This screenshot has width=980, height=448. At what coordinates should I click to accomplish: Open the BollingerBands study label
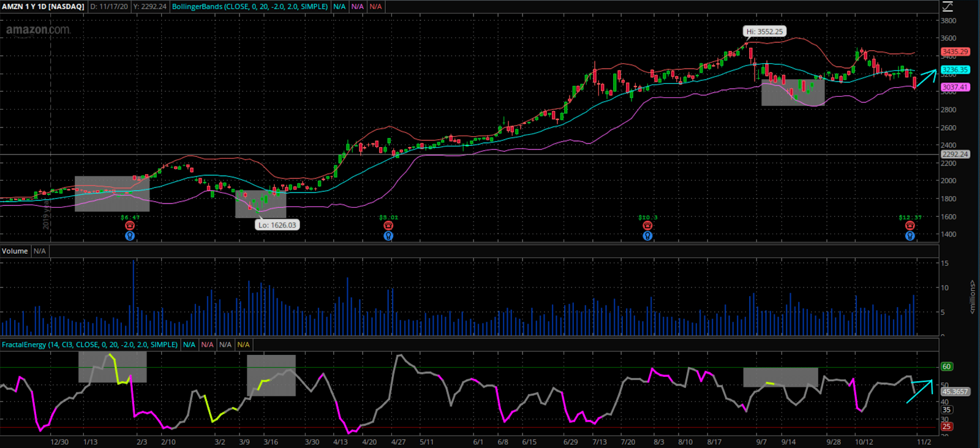250,7
